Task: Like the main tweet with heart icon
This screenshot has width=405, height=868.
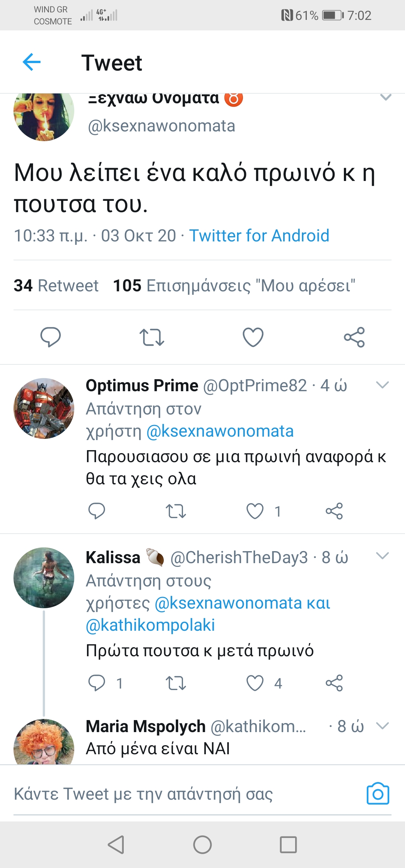Action: pyautogui.click(x=253, y=337)
